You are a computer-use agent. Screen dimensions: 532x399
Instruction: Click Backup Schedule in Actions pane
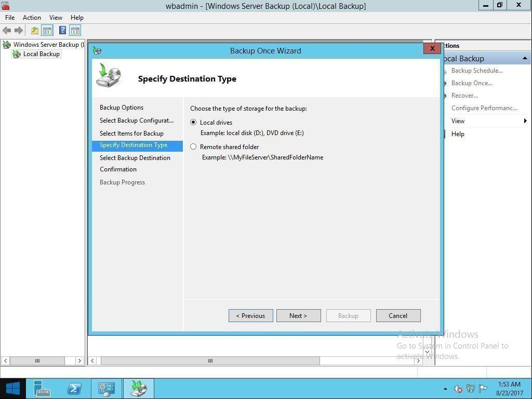(477, 71)
